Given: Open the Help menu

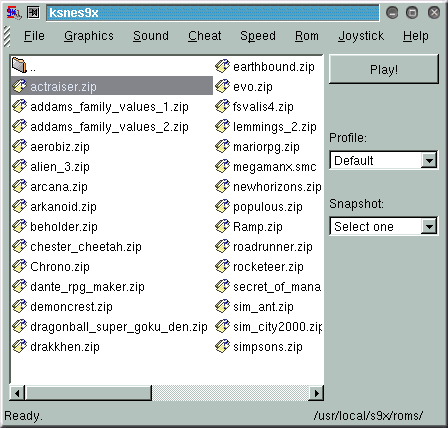Looking at the screenshot, I should [415, 36].
